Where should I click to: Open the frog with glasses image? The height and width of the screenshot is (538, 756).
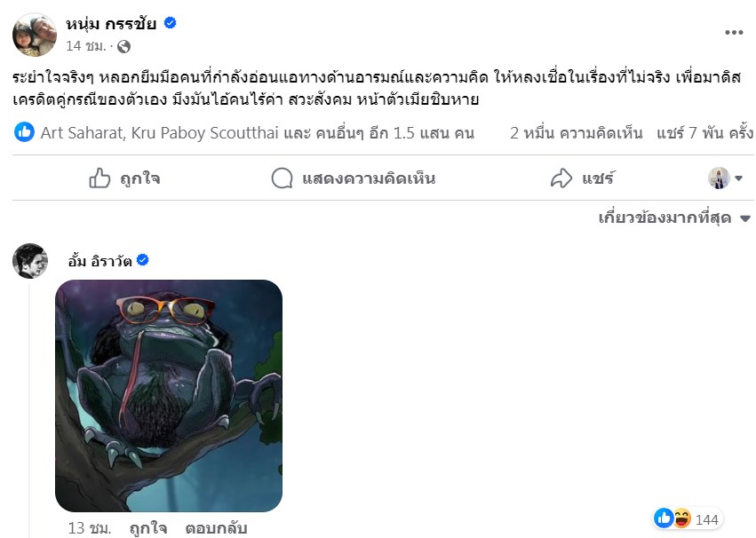[169, 395]
